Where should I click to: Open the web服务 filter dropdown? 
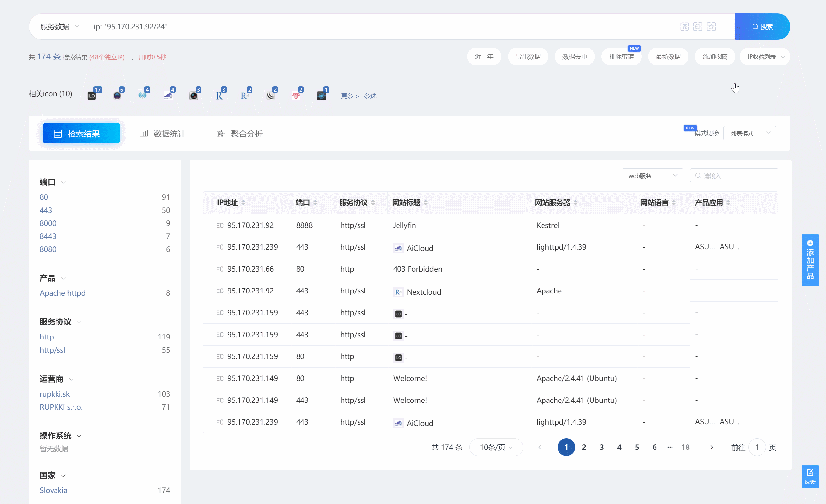click(652, 176)
